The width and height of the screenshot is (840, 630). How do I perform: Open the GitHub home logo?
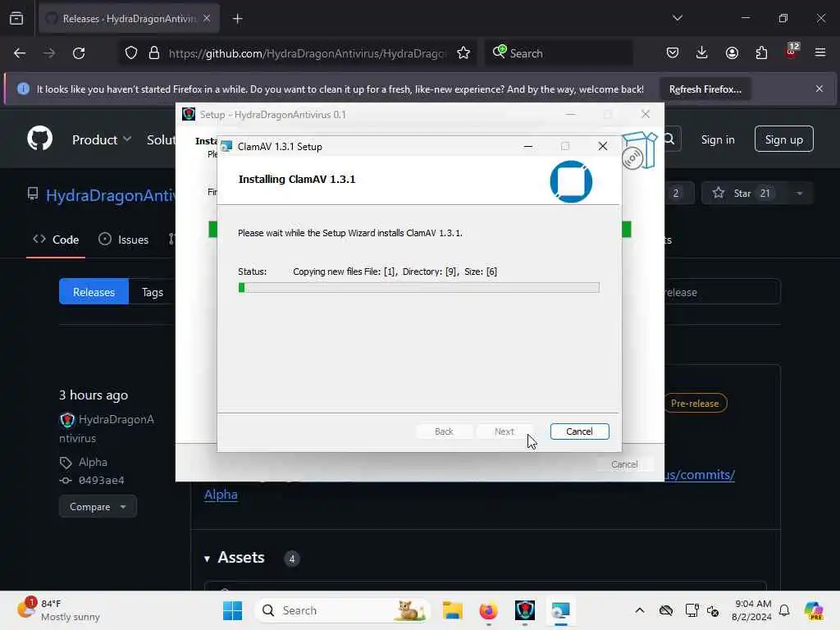click(39, 139)
